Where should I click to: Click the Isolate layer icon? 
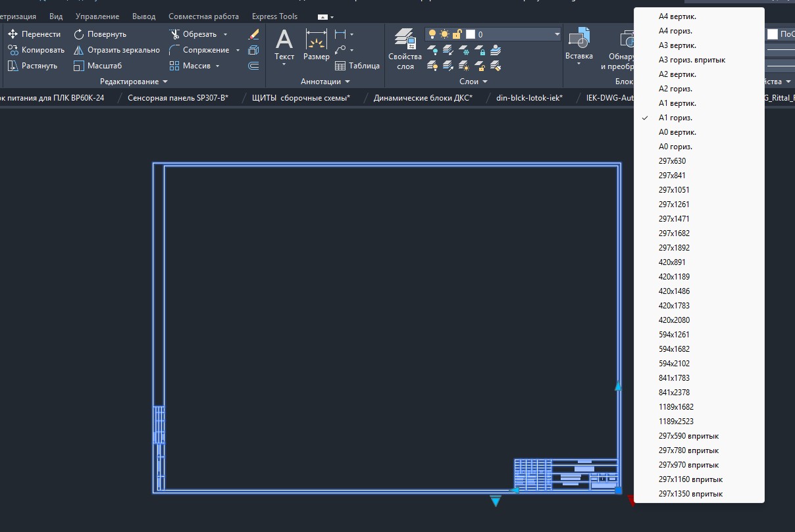point(448,50)
